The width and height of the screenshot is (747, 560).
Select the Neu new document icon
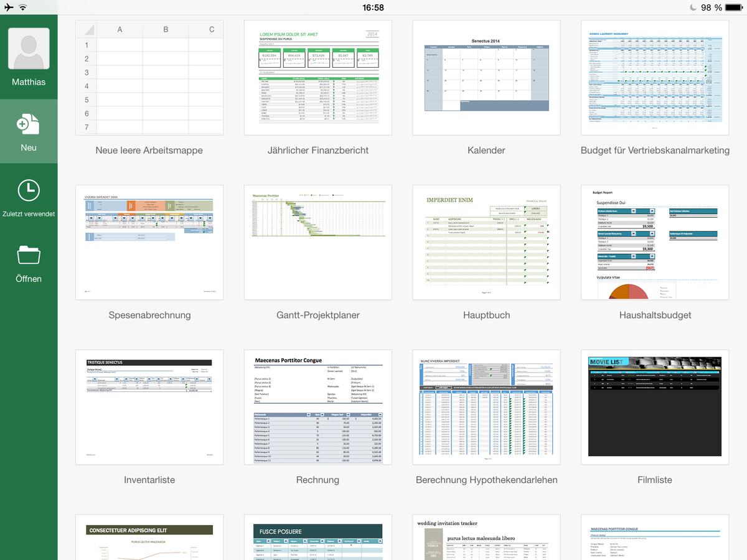(x=29, y=124)
